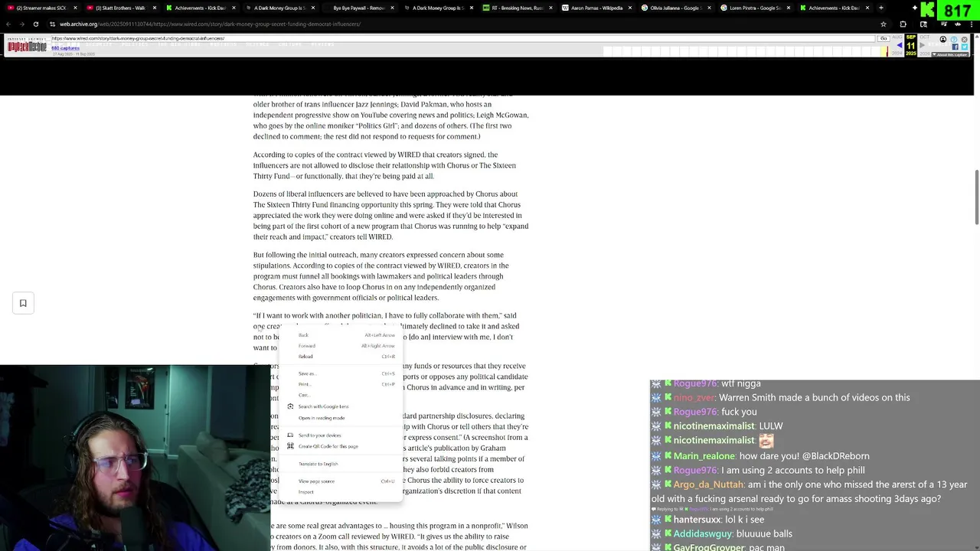Click the emote in nicotinemaximalist's message
Image resolution: width=980 pixels, height=551 pixels.
click(766, 440)
